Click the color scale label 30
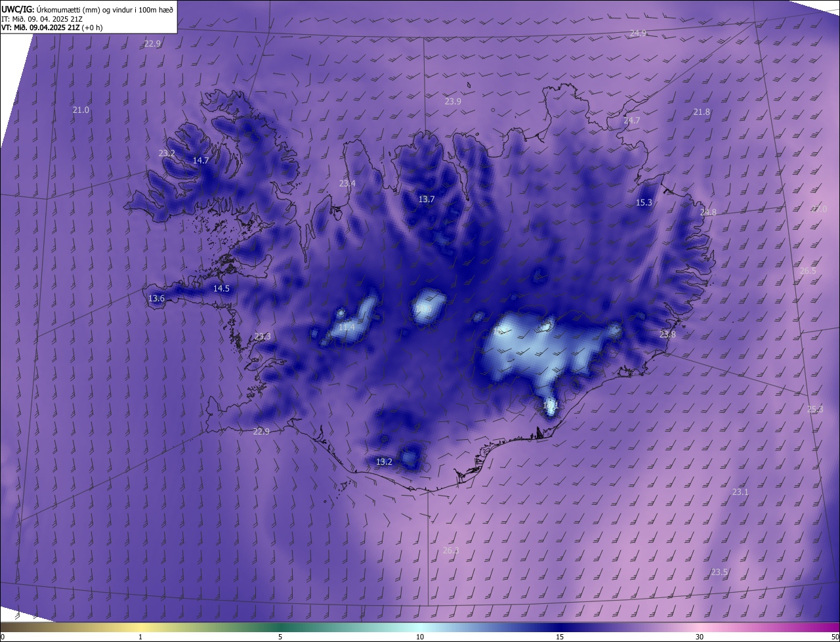 (700, 637)
